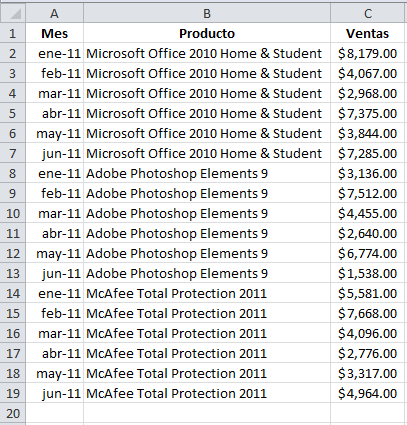Click the Mes header cell

tap(54, 33)
